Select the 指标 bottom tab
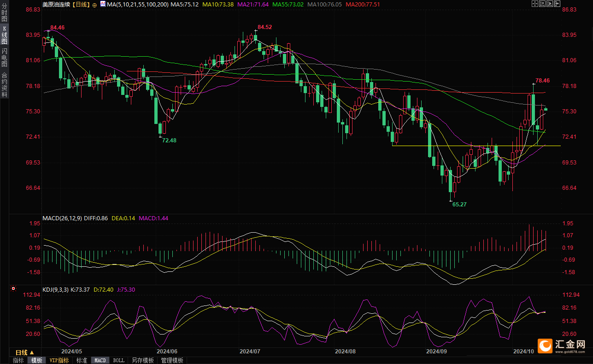The height and width of the screenshot is (364, 593). (x=18, y=360)
